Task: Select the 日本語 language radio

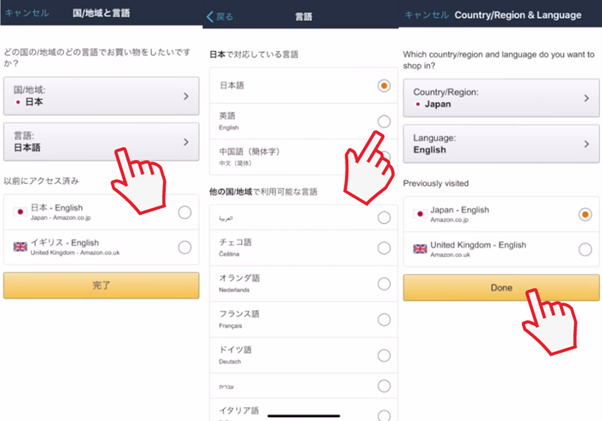Action: pyautogui.click(x=384, y=86)
